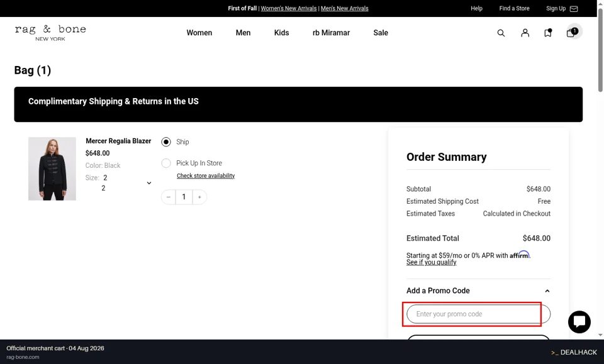Click the Sign Up link
Viewport: 604px width, 364px height.
(x=556, y=8)
